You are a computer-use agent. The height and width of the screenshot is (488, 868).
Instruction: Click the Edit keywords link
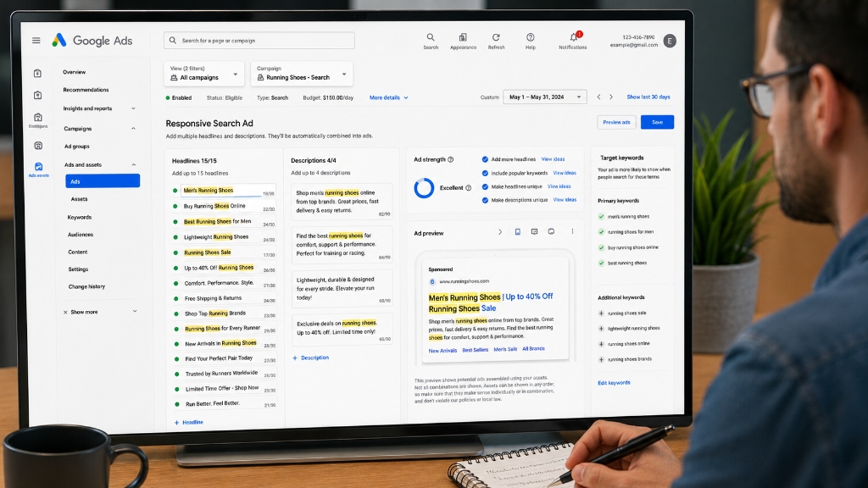(614, 383)
